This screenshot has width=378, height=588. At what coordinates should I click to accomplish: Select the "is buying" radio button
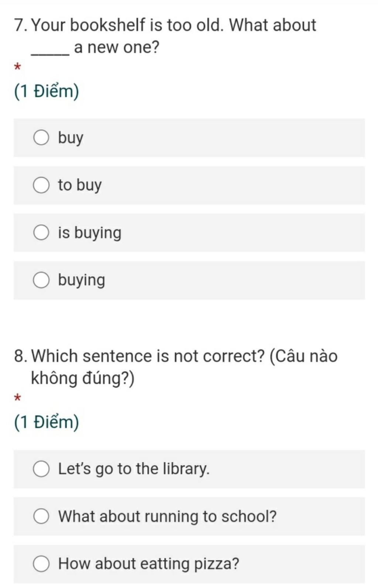[41, 233]
